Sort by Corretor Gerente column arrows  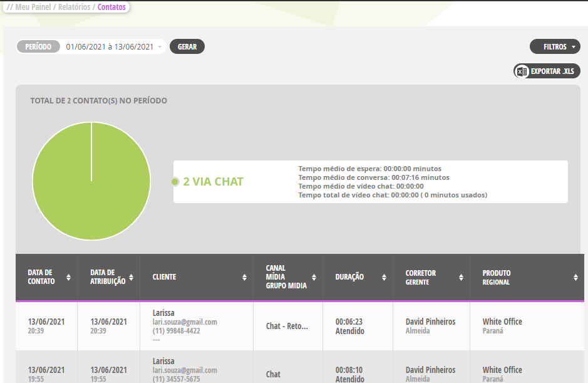461,277
